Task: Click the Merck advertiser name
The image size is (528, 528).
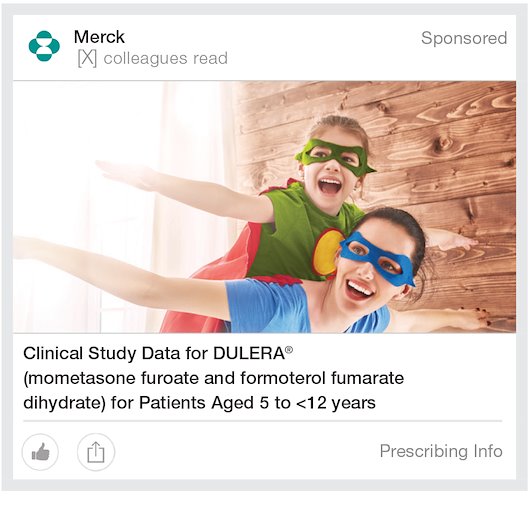Action: point(99,37)
